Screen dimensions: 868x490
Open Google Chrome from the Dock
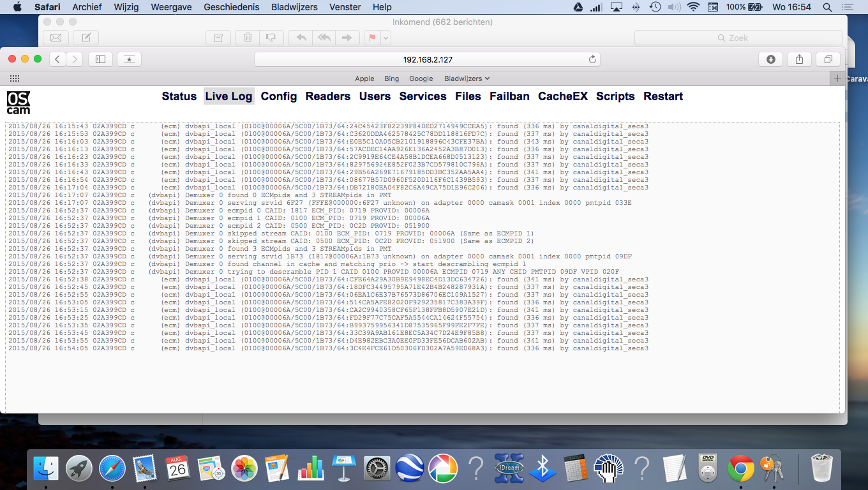740,469
